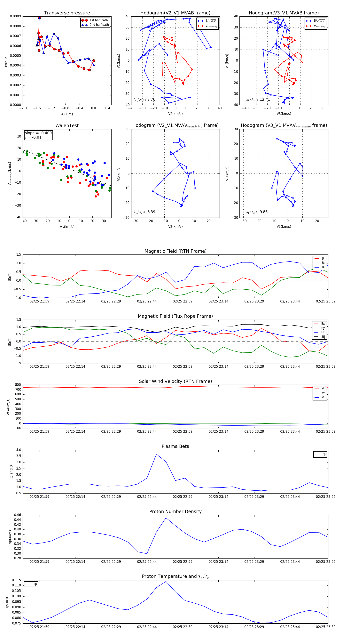This screenshot has width=351, height=644.
Task: Select the V_remaining legend entry in the V3_V1 MVAB hodogram
Action: 316,26
